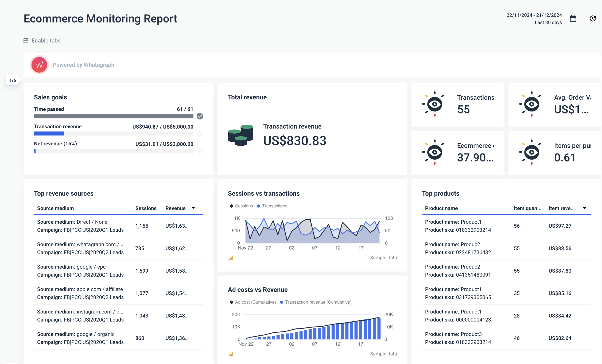This screenshot has height=364, width=602.
Task: Click the Google Analytics icon under Sessions chart
Action: [x=231, y=258]
